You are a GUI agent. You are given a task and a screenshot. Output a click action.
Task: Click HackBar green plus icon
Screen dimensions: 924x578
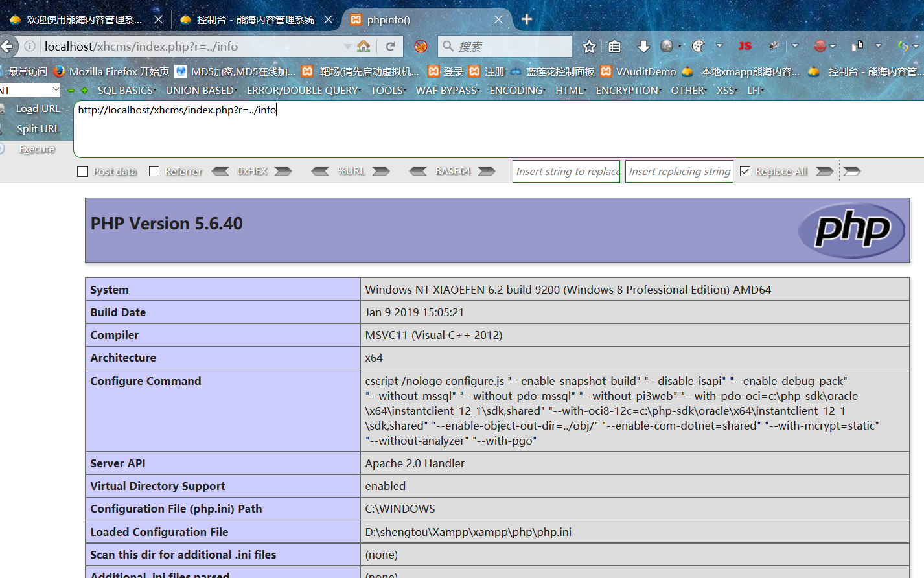click(x=84, y=90)
